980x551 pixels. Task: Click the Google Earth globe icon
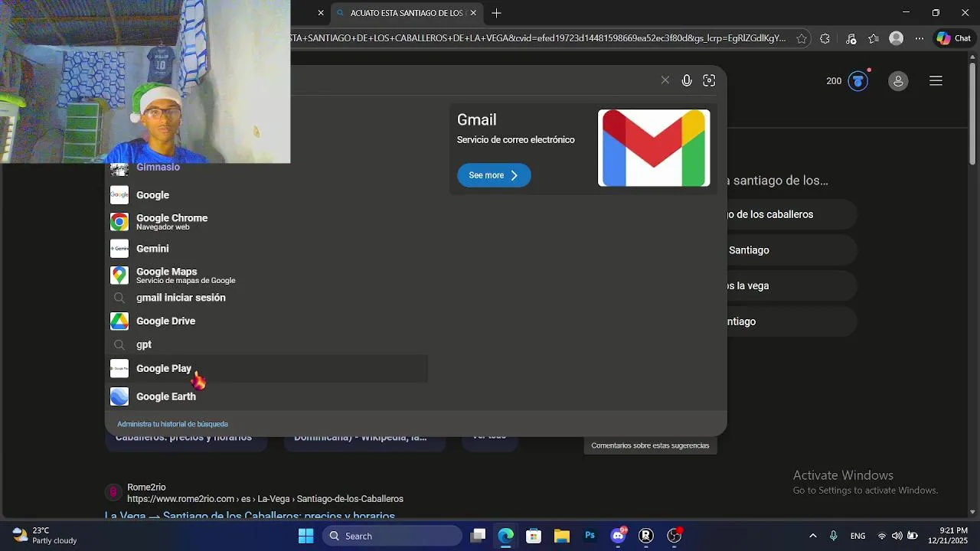(x=119, y=396)
